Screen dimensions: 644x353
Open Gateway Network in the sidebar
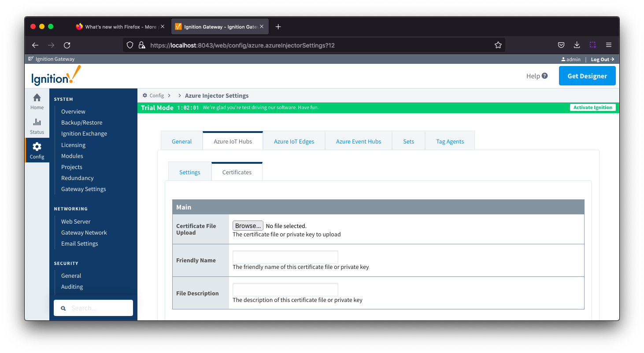84,232
